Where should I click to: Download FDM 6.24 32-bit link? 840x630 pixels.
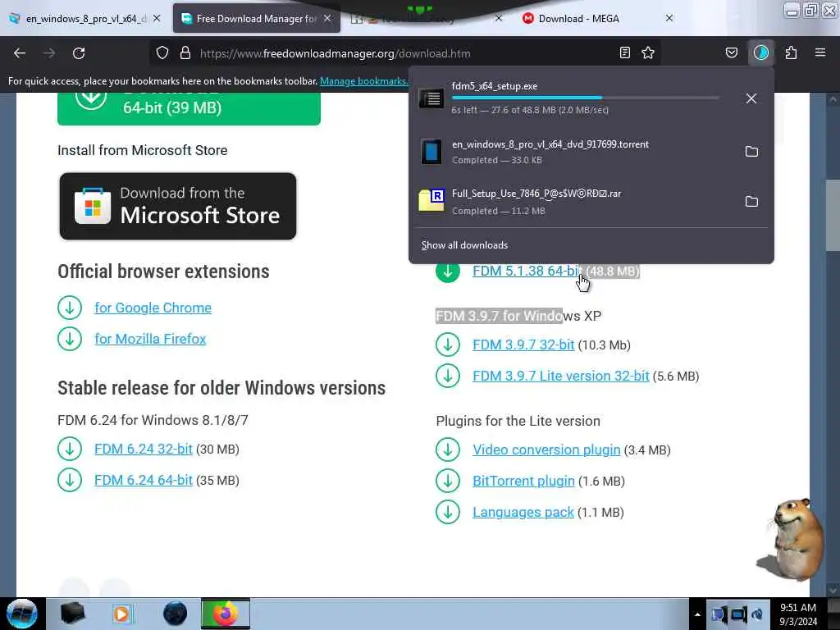click(x=144, y=449)
